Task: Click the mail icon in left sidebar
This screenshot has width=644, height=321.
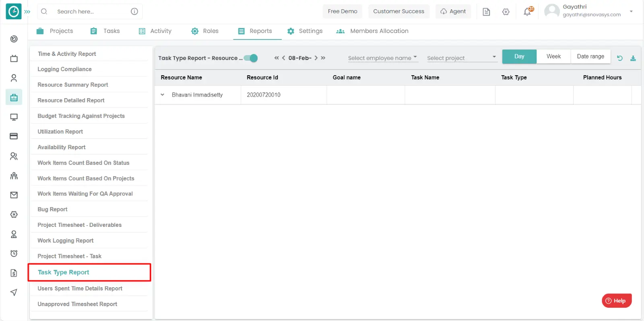Action: 14,195
